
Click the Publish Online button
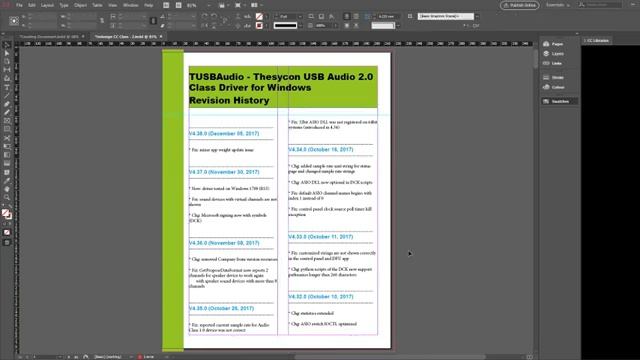point(520,5)
